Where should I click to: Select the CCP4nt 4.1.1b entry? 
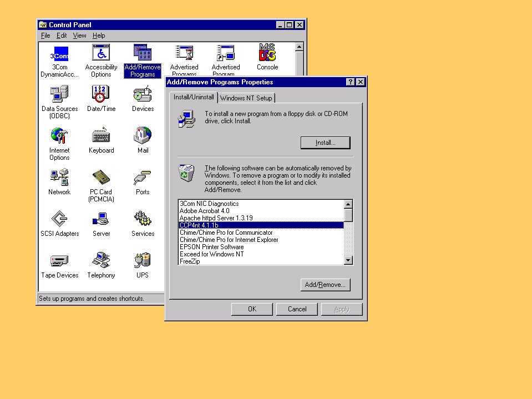[x=261, y=225]
